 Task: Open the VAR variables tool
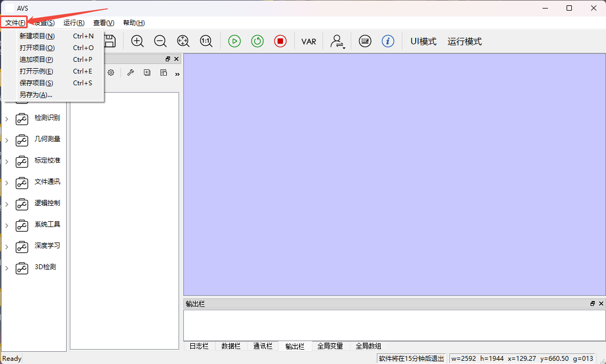[309, 42]
